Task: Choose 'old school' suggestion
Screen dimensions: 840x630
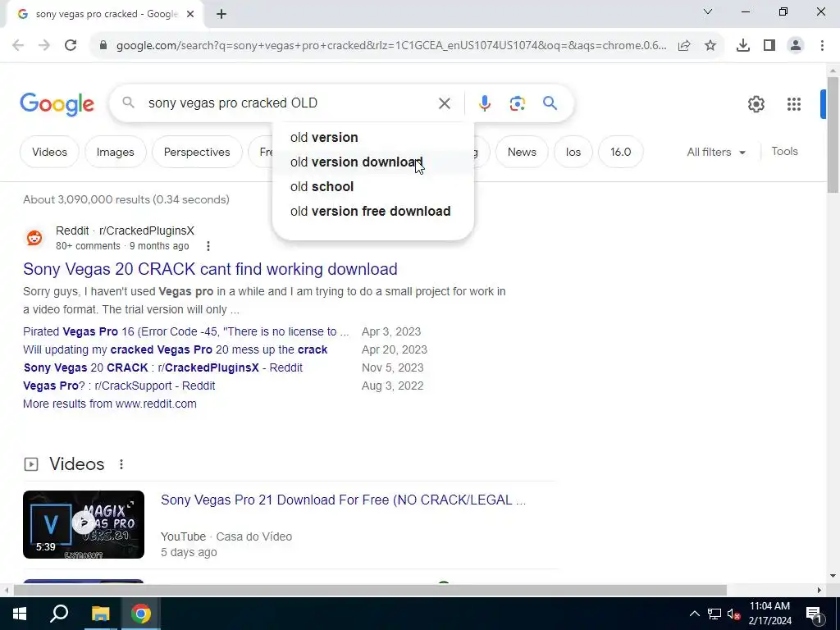Action: [x=373, y=186]
